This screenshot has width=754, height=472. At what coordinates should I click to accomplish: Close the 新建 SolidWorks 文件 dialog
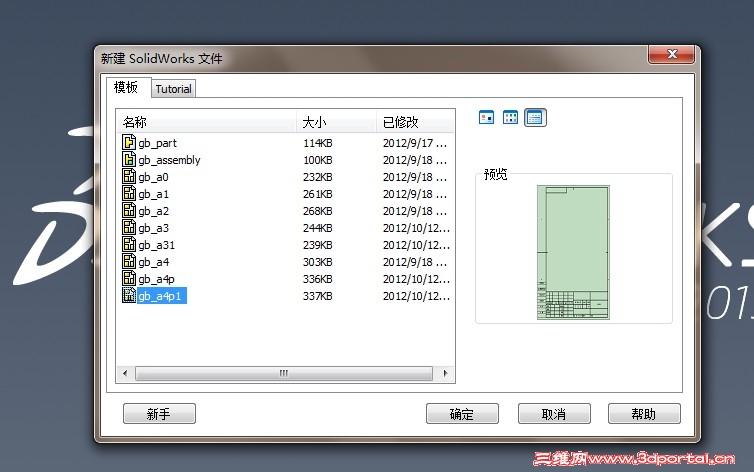(672, 54)
